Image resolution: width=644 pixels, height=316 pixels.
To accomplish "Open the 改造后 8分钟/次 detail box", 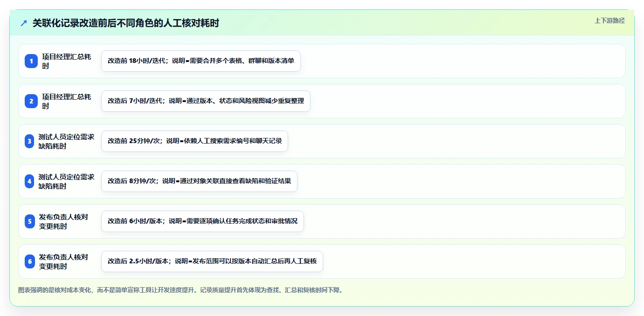I will point(199,181).
